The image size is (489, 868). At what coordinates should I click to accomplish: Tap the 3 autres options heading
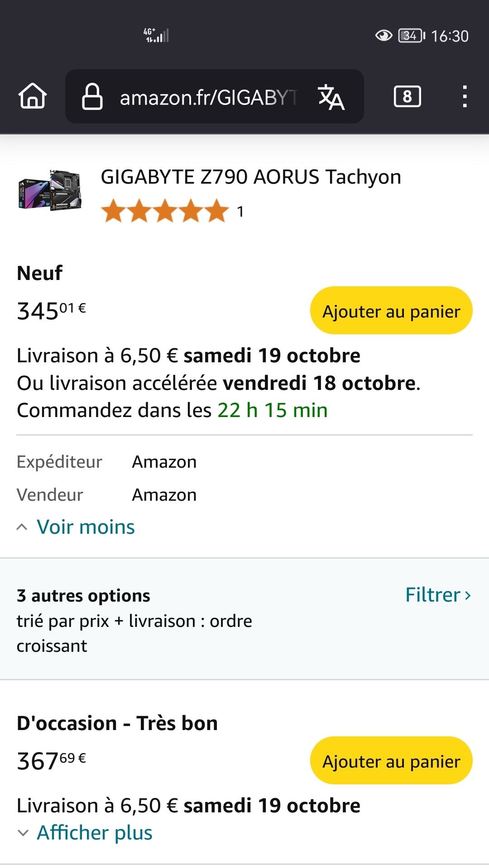coord(83,596)
